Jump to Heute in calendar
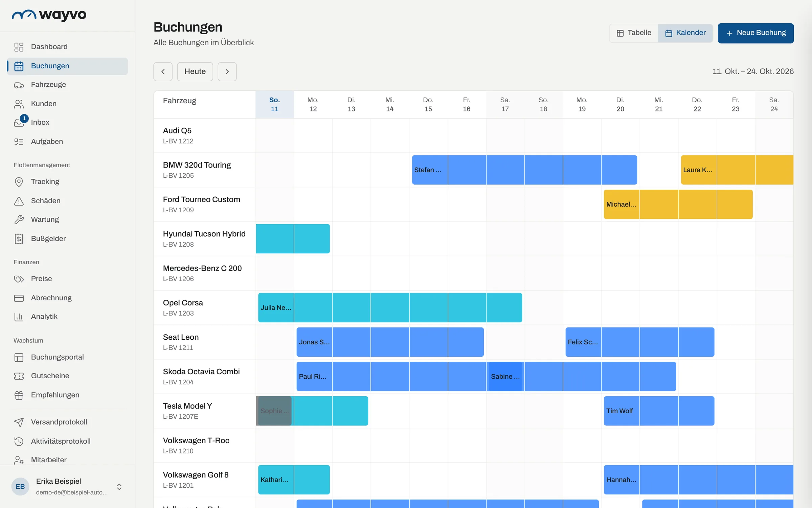This screenshot has height=508, width=812. pyautogui.click(x=195, y=71)
